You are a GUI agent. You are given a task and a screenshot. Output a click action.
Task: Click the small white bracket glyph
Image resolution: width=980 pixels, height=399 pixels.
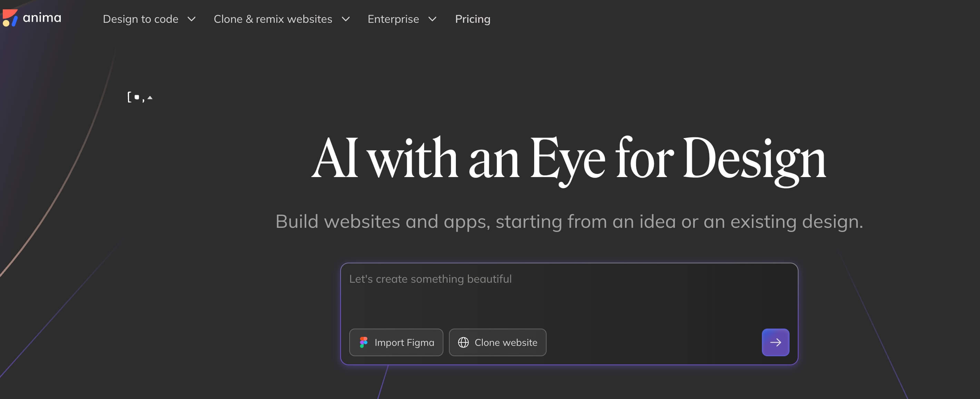tap(129, 97)
